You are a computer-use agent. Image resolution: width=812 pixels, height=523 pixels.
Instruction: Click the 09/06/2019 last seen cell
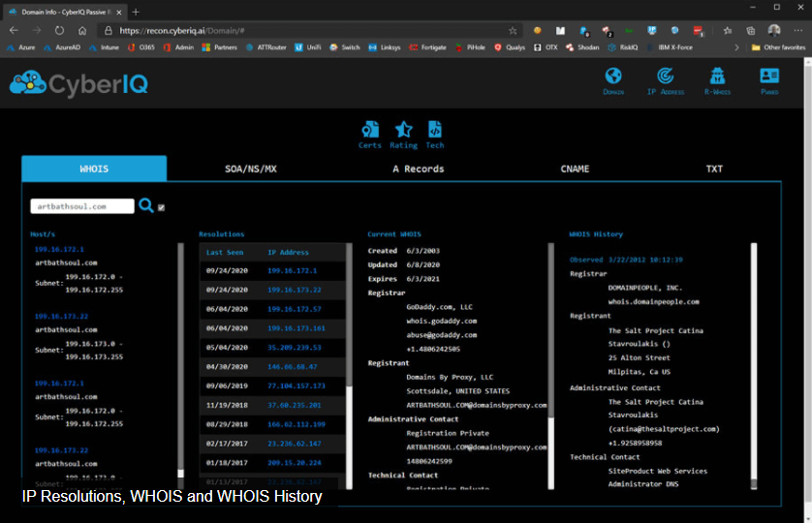(x=227, y=385)
